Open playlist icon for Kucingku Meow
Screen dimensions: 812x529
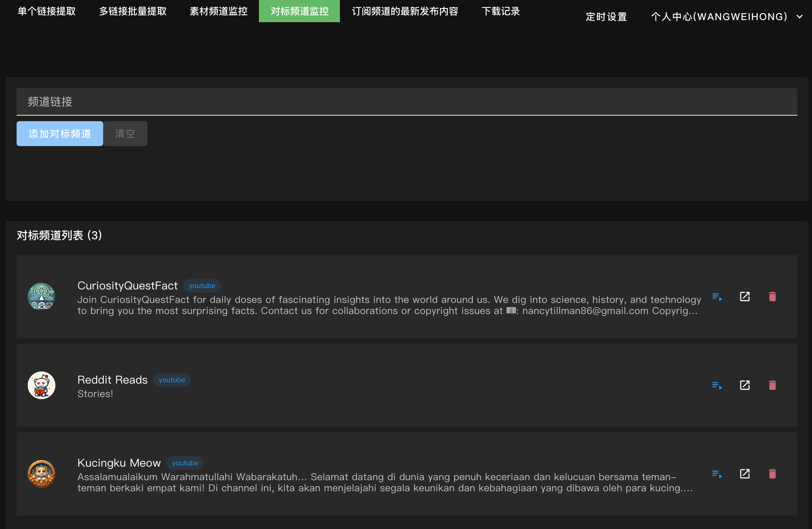(x=717, y=474)
